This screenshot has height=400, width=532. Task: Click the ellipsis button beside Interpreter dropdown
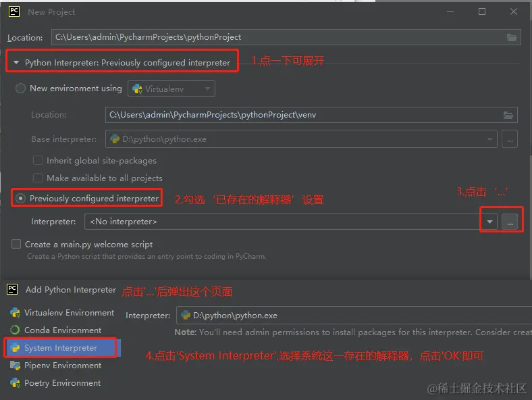point(510,222)
